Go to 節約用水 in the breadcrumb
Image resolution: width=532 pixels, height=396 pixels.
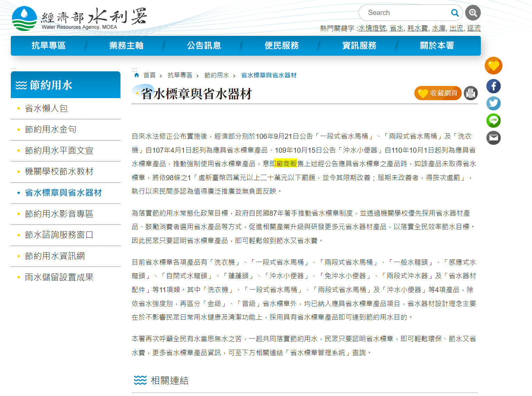(x=217, y=75)
